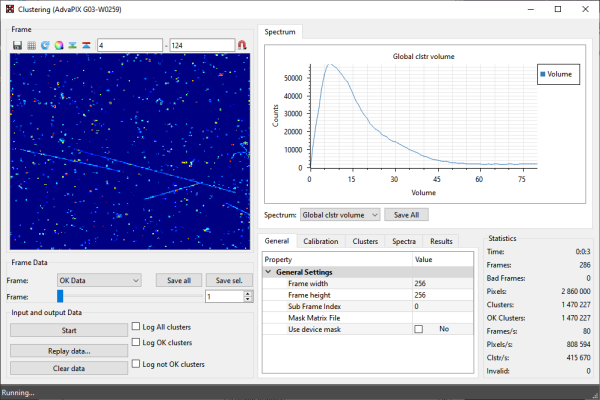Toggle the pixel grid icon
Viewport: 600px width, 400px height.
(x=31, y=45)
